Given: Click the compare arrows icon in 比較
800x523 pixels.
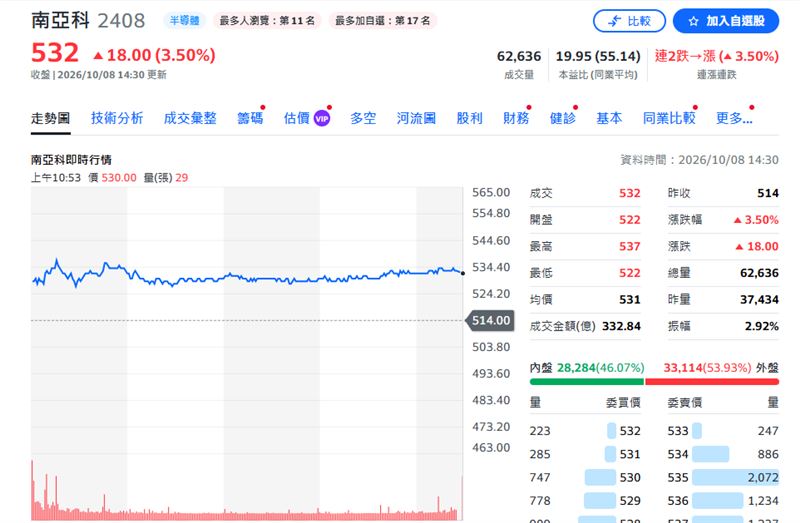Looking at the screenshot, I should tap(615, 21).
